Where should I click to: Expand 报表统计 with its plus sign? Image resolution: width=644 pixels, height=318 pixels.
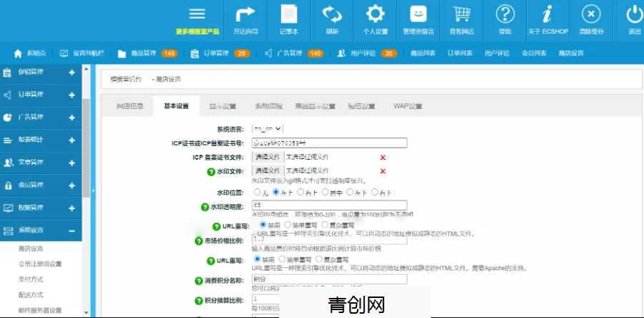(72, 140)
